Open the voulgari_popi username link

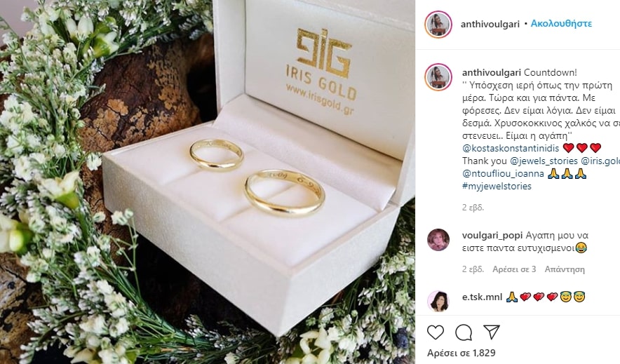[x=492, y=236]
